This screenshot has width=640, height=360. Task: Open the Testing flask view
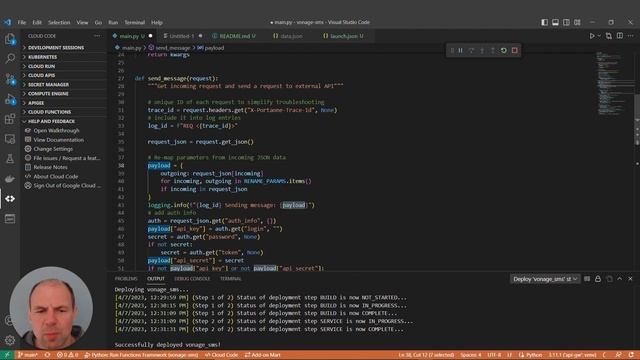coord(10,159)
